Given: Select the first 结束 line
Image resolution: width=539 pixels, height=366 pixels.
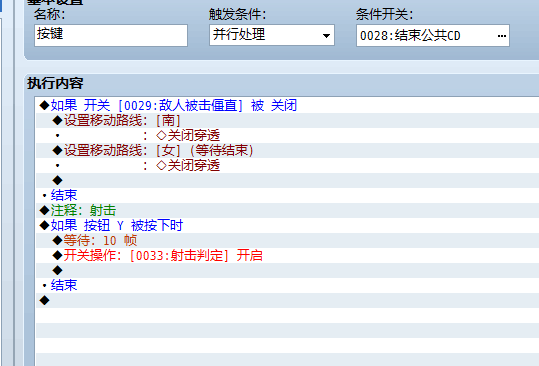Looking at the screenshot, I should tap(287, 195).
